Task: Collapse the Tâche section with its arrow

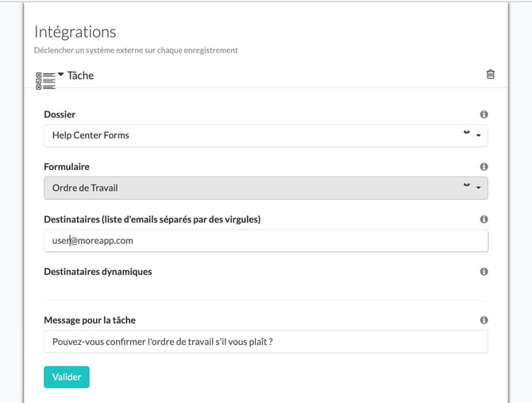Action: (x=61, y=74)
